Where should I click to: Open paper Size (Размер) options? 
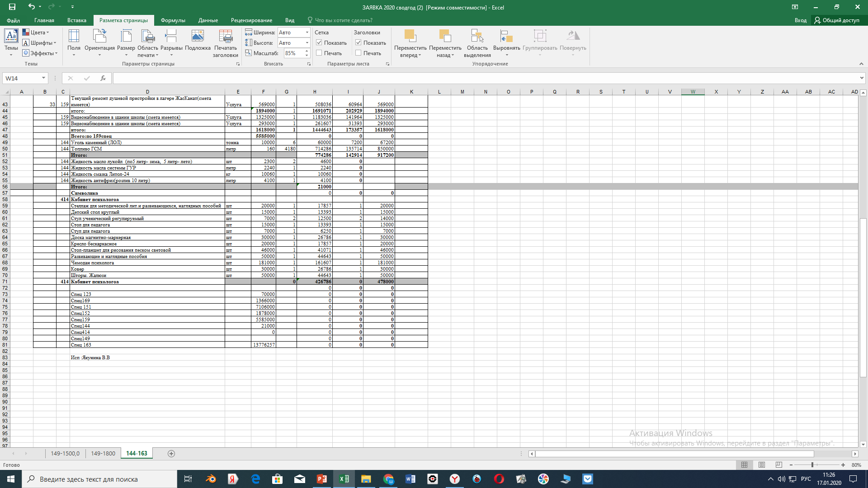[x=126, y=43]
